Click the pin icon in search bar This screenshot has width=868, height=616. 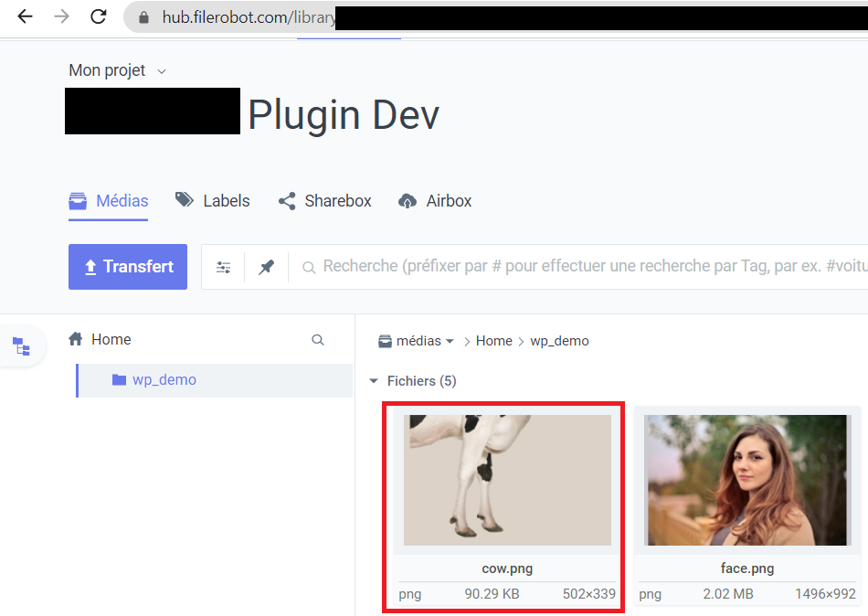[266, 268]
